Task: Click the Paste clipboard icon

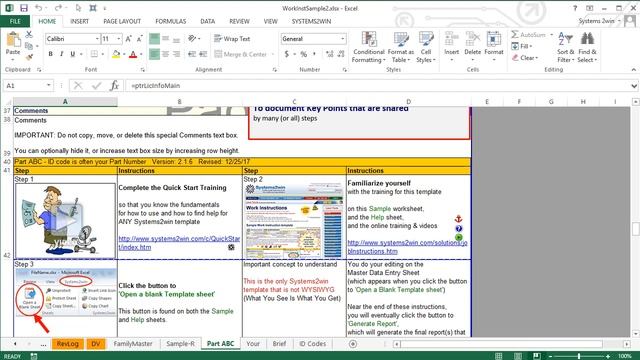Action: (x=13, y=40)
